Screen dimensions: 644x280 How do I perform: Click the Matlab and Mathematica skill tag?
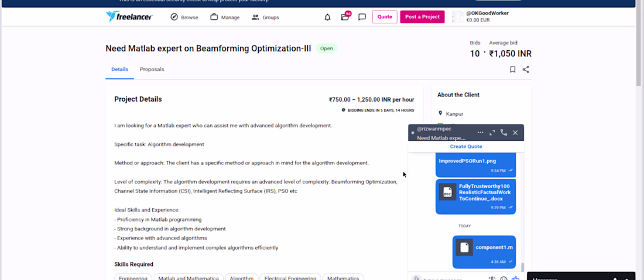coord(189,278)
